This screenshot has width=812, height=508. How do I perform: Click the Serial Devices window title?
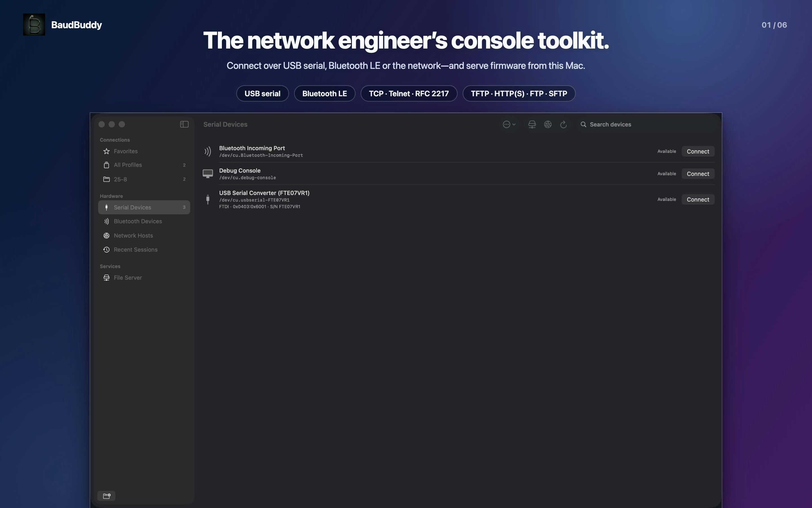225,124
